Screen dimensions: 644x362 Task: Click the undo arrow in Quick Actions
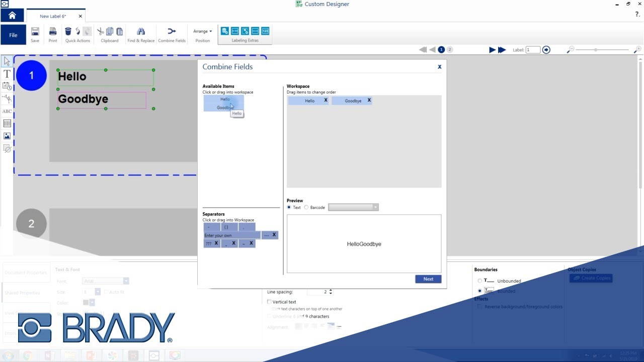77,31
